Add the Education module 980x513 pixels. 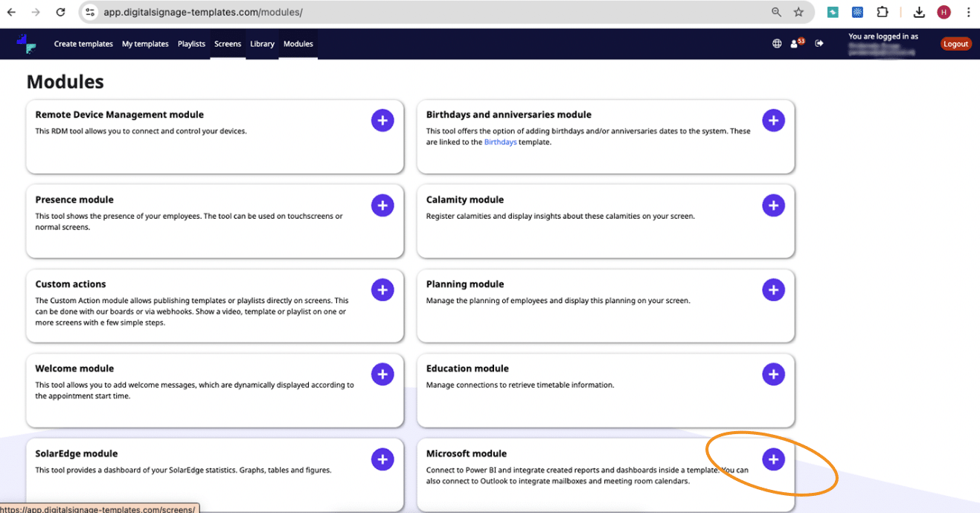773,374
